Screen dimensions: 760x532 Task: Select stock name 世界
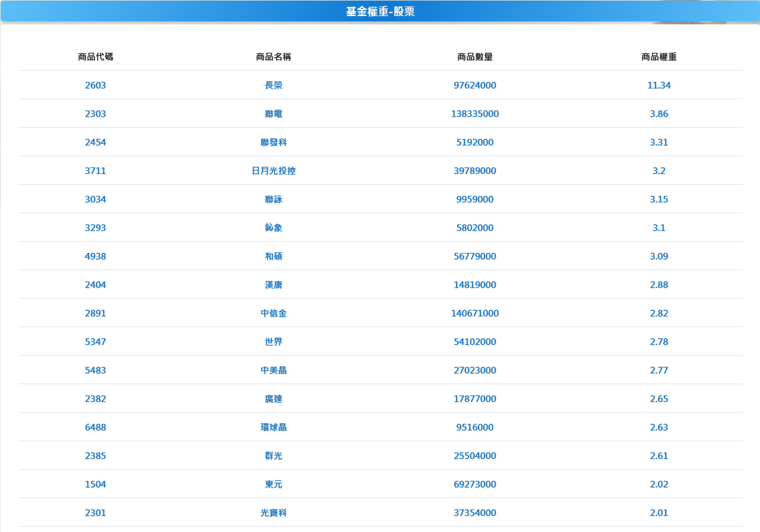click(274, 342)
